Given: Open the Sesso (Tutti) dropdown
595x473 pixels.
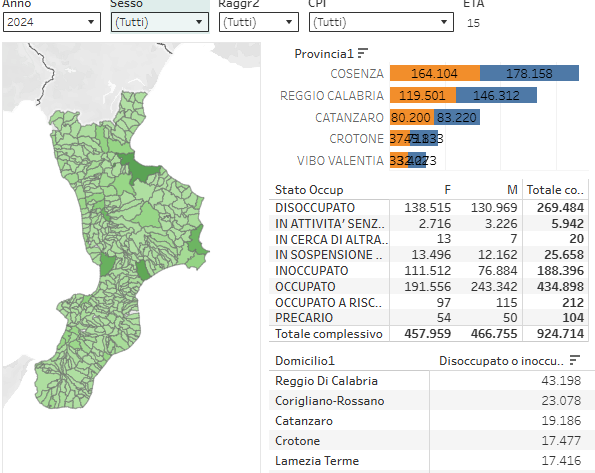Looking at the screenshot, I should [x=160, y=22].
